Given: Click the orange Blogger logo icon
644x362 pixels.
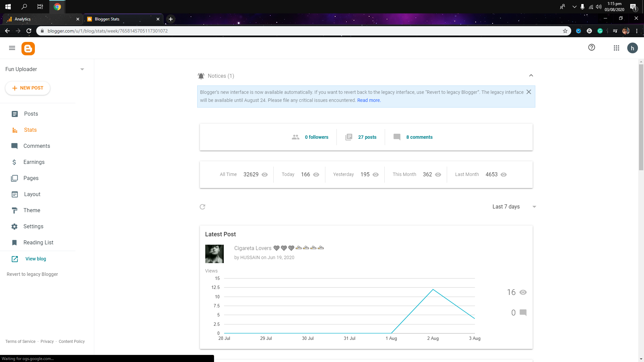Looking at the screenshot, I should click(x=28, y=49).
